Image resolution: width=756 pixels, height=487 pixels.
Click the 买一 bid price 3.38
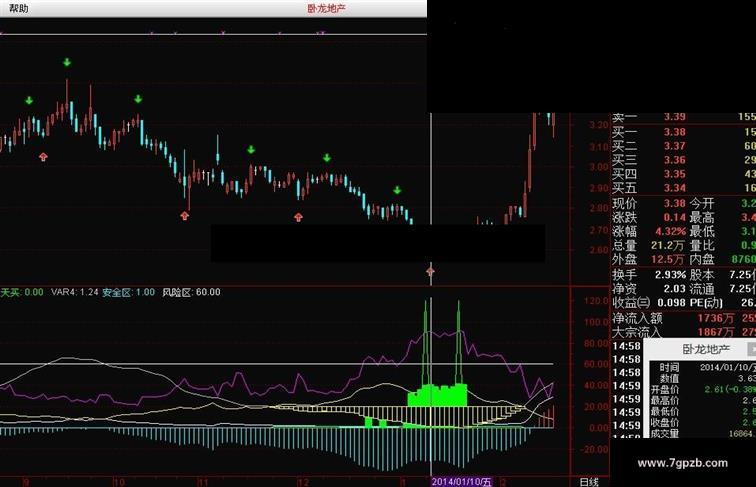coord(675,132)
